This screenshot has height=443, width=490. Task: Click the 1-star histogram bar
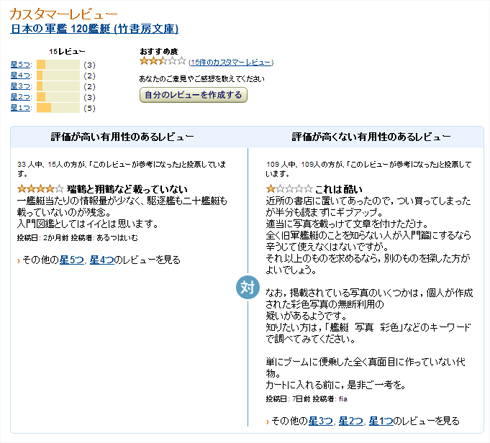click(58, 108)
